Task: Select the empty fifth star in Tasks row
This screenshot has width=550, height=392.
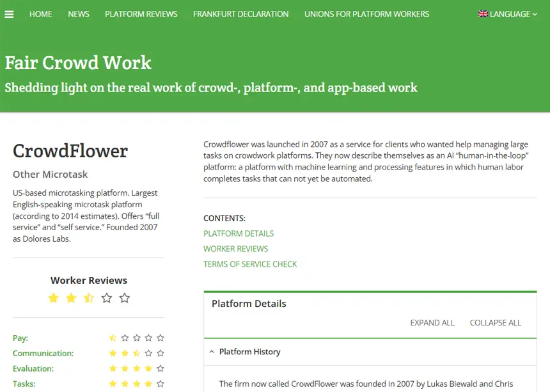Action: point(161,384)
